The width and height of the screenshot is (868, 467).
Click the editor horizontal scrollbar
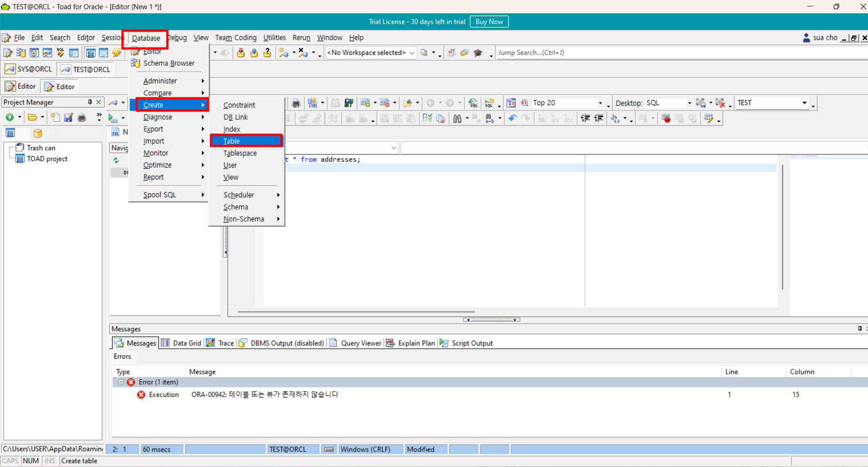356,312
